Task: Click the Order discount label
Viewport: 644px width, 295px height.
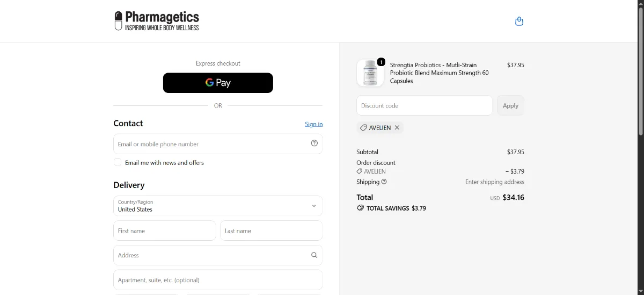Action: coord(376,162)
